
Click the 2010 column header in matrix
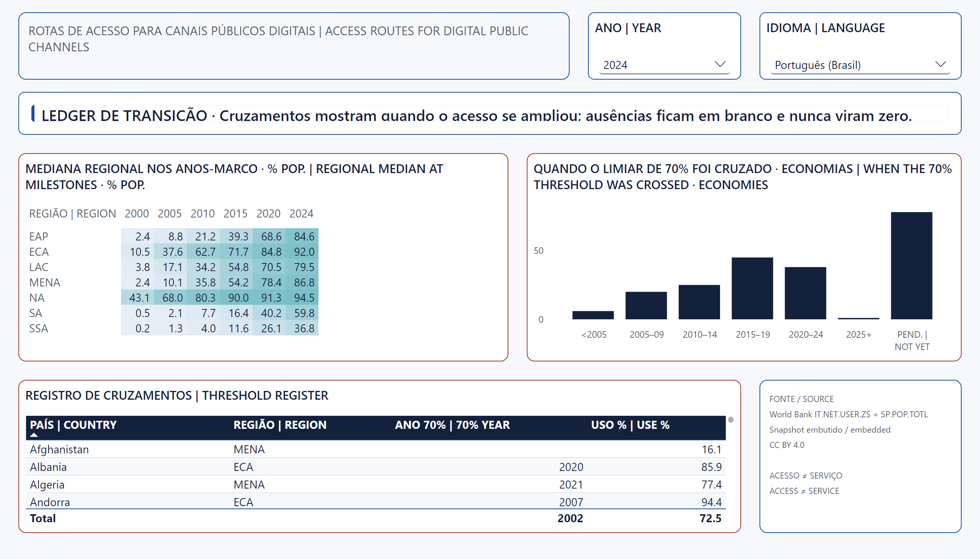203,214
